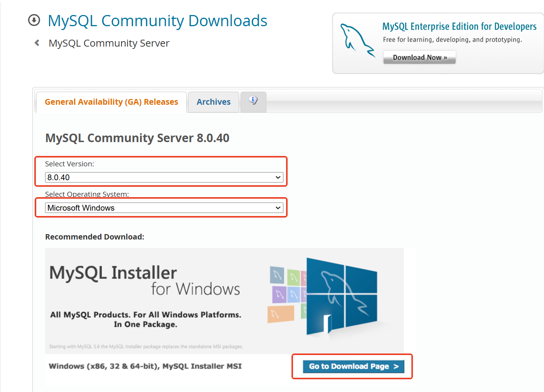Click the Go to Download Page button

(x=353, y=366)
